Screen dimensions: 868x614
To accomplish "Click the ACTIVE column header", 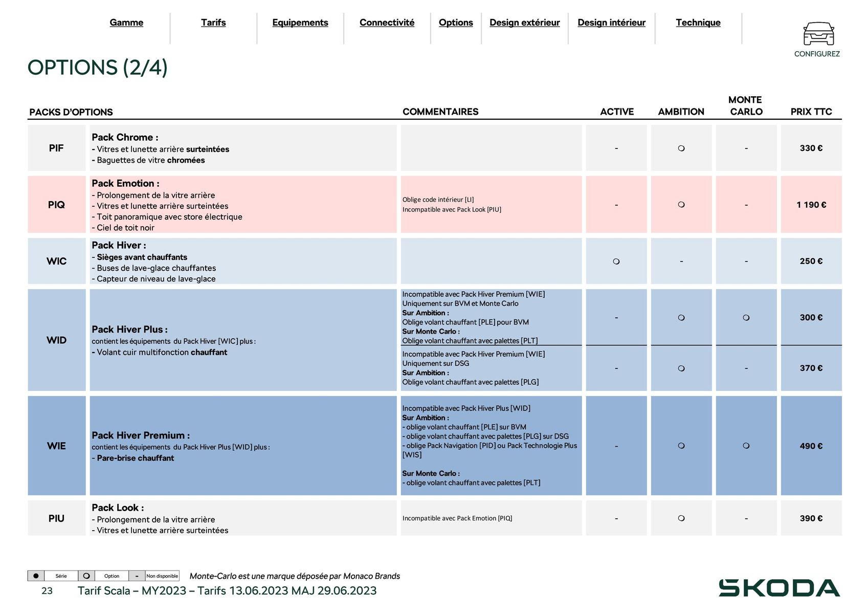I will click(x=617, y=112).
